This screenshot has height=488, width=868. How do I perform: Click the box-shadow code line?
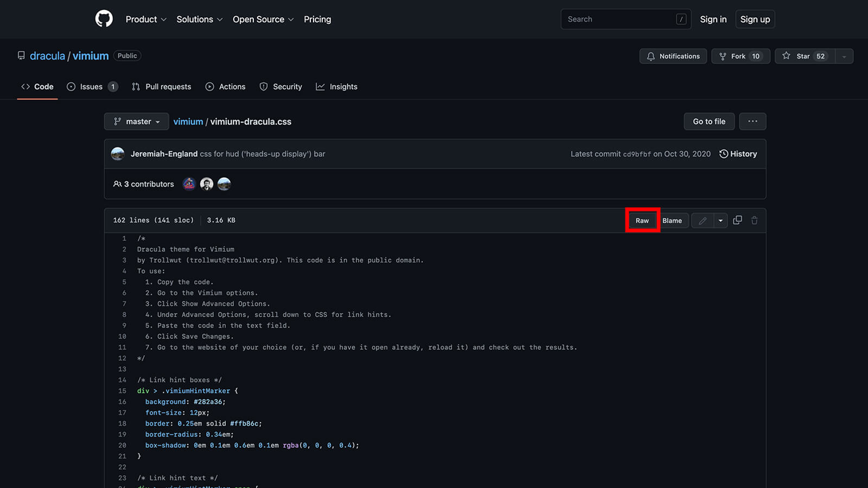[252, 445]
